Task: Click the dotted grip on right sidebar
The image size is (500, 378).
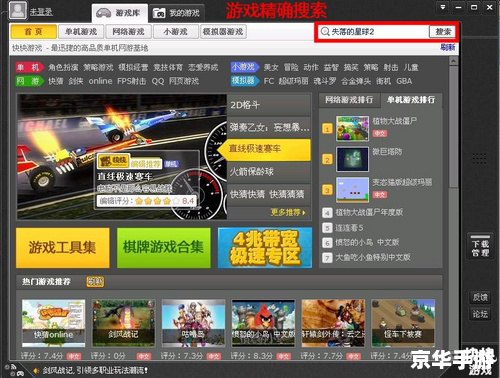Action: (479, 158)
